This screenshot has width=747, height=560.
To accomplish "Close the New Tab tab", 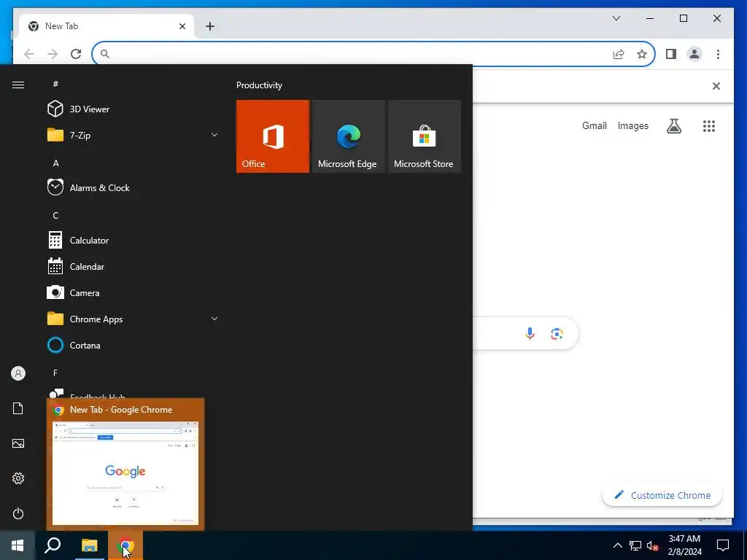I will [x=182, y=26].
